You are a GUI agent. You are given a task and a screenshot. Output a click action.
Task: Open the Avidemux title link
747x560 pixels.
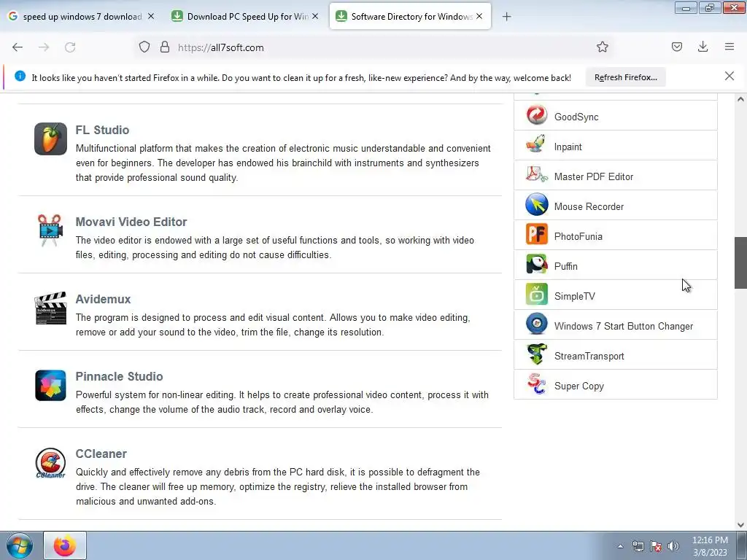[103, 299]
